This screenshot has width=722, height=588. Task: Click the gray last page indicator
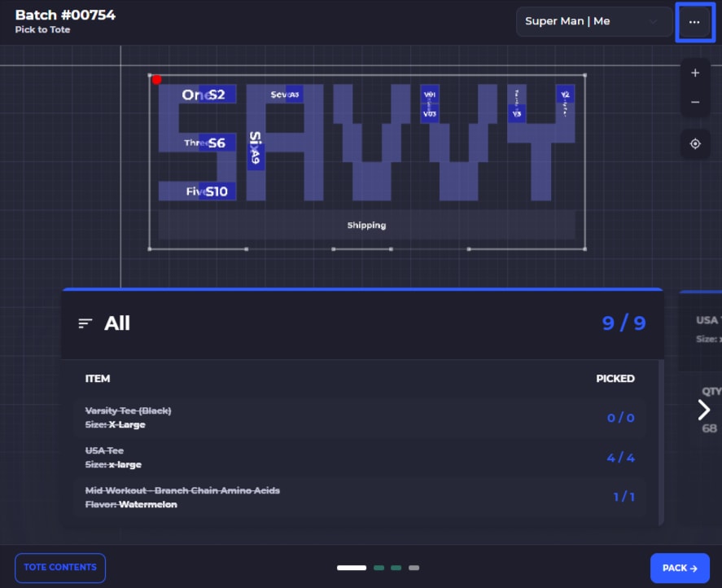414,568
